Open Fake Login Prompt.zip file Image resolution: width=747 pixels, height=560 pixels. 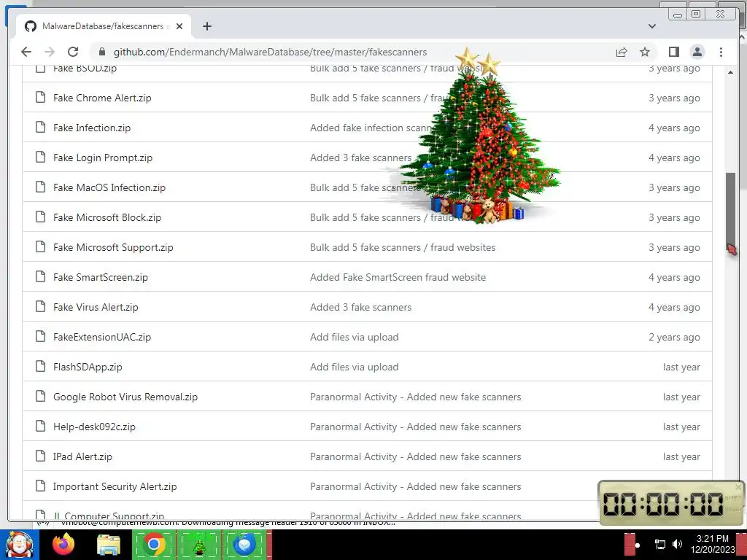(x=102, y=157)
